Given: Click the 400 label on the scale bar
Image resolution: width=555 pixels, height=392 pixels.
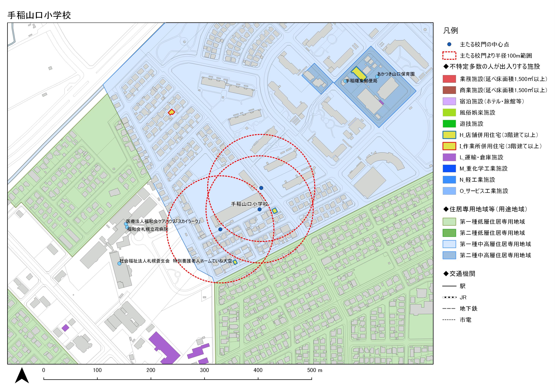Looking at the screenshot, I should point(258,370).
